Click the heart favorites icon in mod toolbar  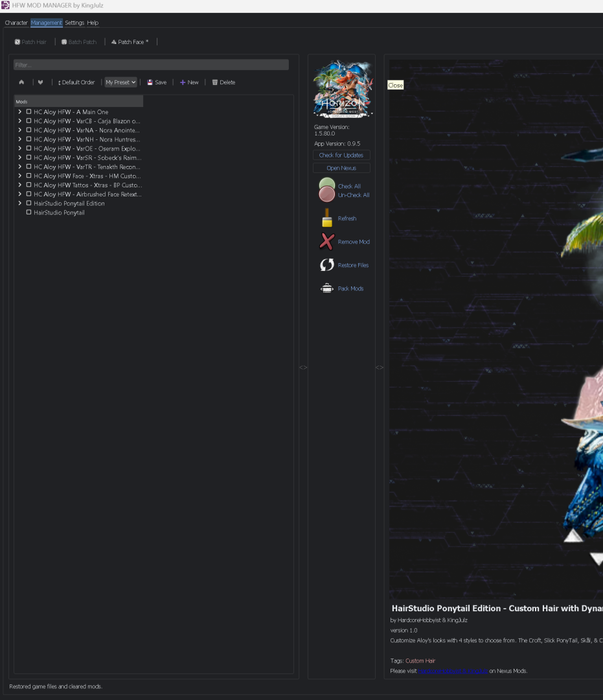click(41, 82)
